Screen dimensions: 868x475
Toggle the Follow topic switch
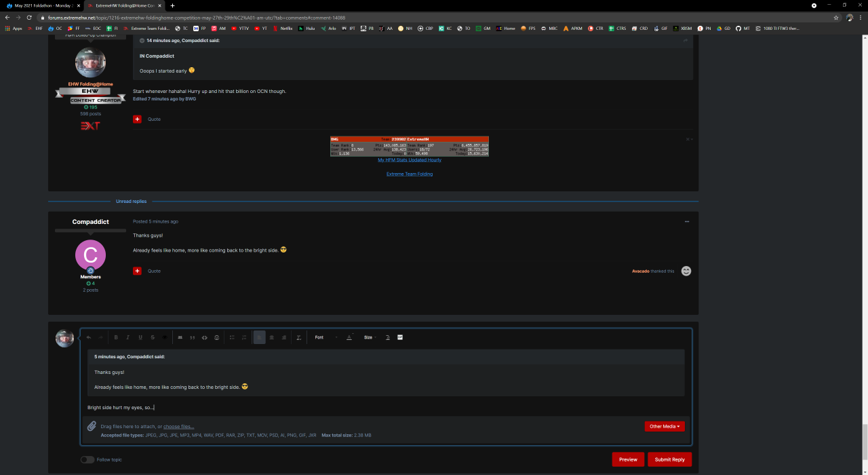87,459
